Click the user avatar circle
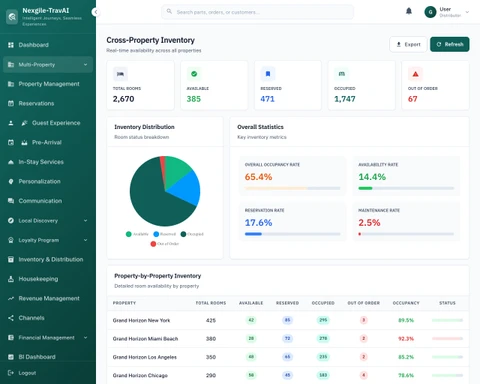480x384 pixels. point(430,12)
